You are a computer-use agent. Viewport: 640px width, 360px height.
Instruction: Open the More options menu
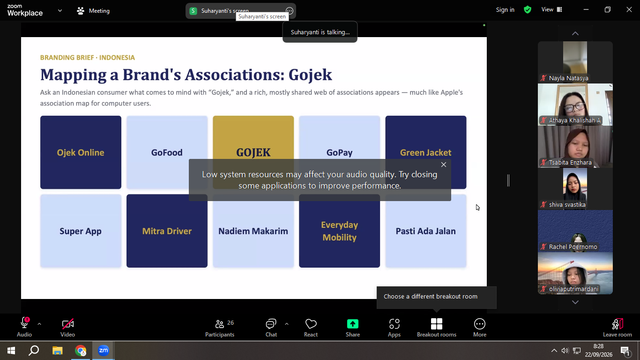480,327
